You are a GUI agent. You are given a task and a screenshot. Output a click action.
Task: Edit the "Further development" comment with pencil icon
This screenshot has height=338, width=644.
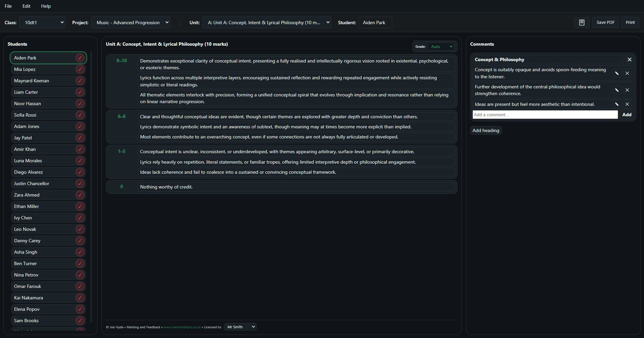(x=617, y=90)
